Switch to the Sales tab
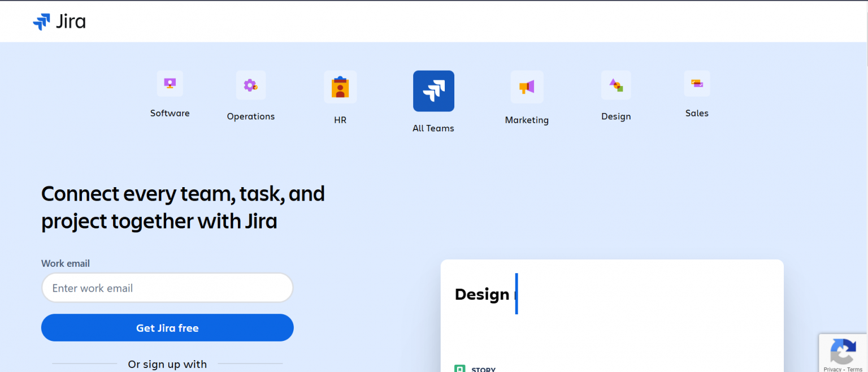 697,96
